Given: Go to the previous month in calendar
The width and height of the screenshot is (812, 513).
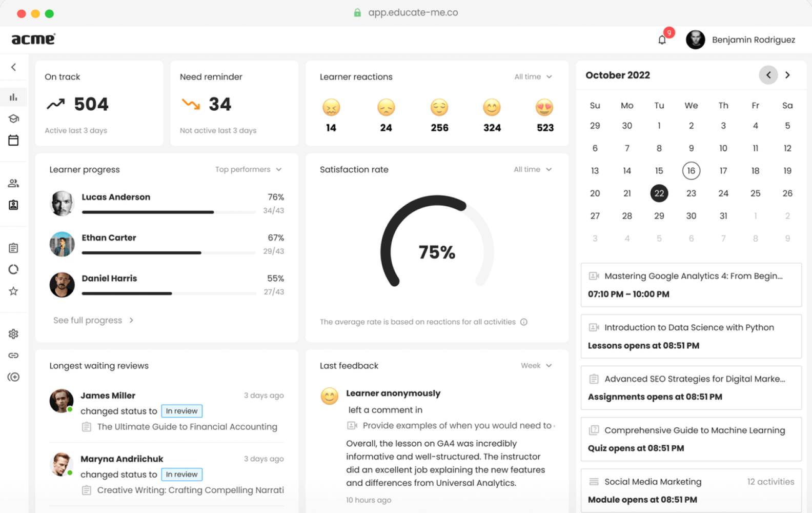Looking at the screenshot, I should [x=768, y=75].
